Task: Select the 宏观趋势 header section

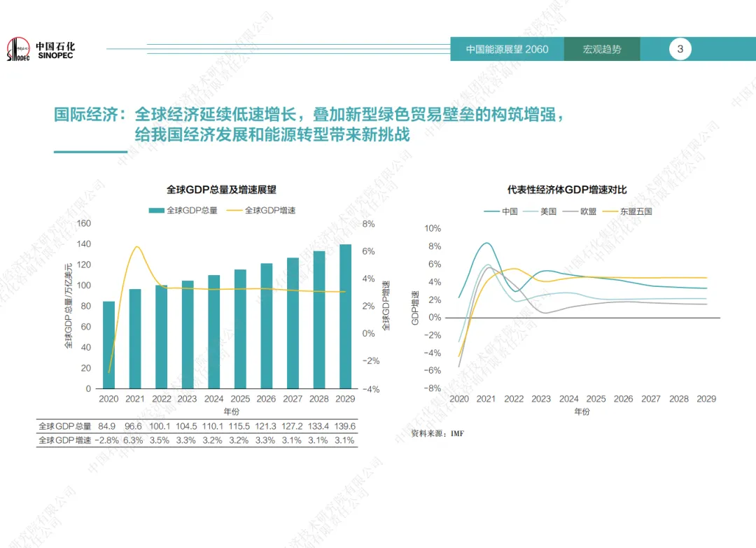Action: (602, 49)
